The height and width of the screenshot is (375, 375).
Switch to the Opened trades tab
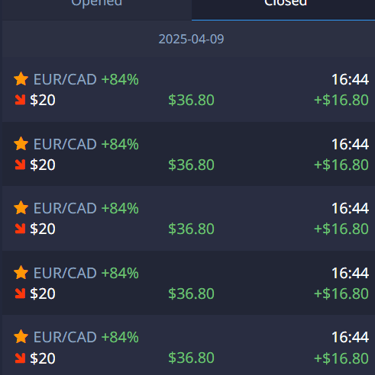click(97, 7)
